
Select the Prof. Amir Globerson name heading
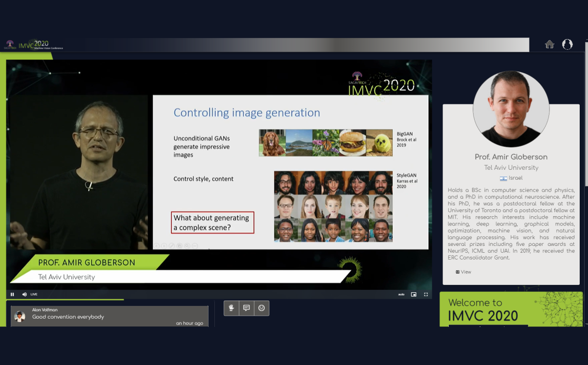click(511, 157)
